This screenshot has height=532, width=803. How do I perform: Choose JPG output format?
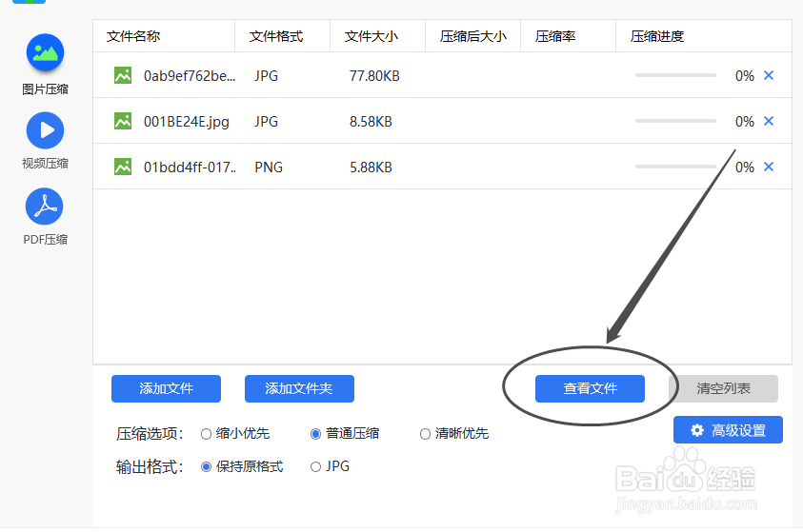click(316, 467)
